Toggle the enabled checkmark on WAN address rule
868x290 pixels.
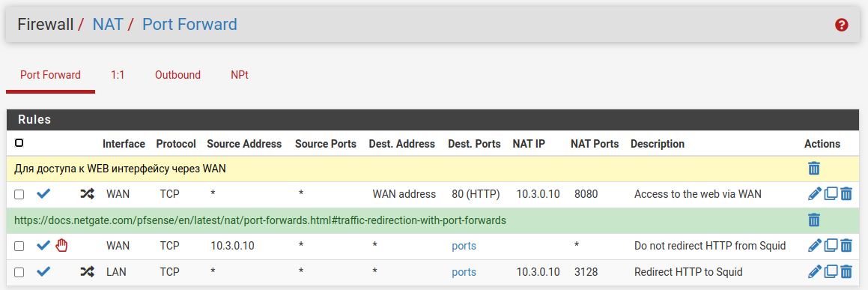coord(43,193)
